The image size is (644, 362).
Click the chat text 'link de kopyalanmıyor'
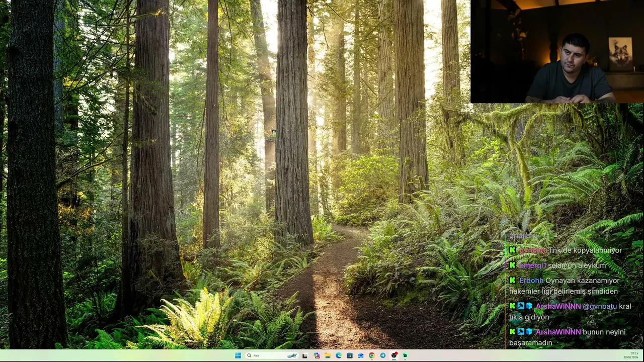click(586, 250)
